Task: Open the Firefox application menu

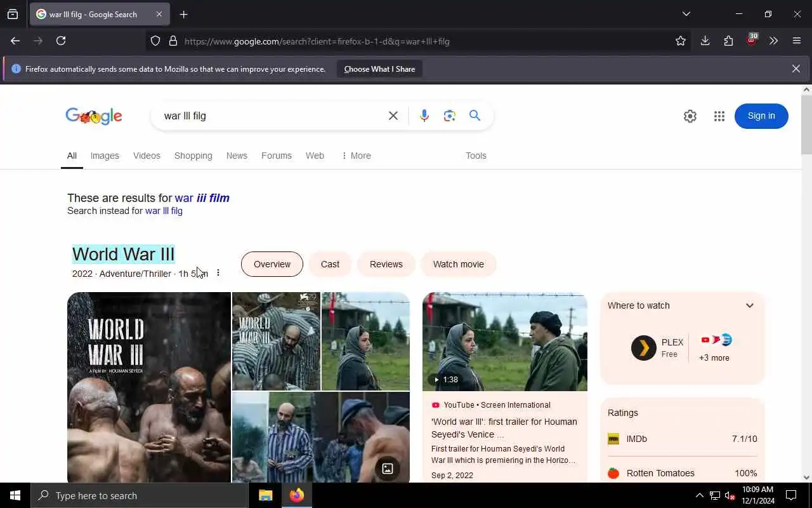Action: click(797, 41)
